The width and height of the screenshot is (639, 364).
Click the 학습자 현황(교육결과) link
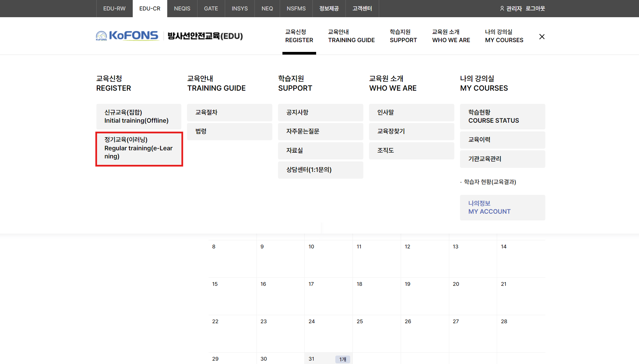[x=490, y=182]
